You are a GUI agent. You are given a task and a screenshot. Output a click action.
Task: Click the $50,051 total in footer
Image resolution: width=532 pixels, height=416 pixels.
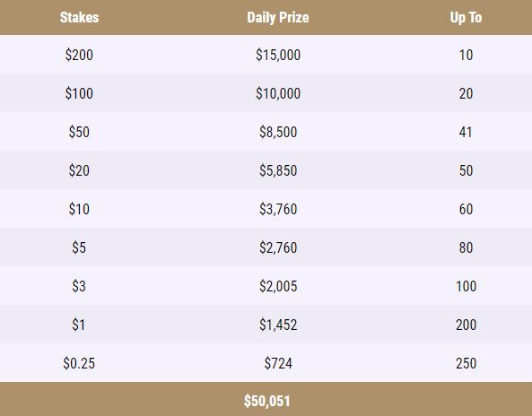click(x=267, y=401)
